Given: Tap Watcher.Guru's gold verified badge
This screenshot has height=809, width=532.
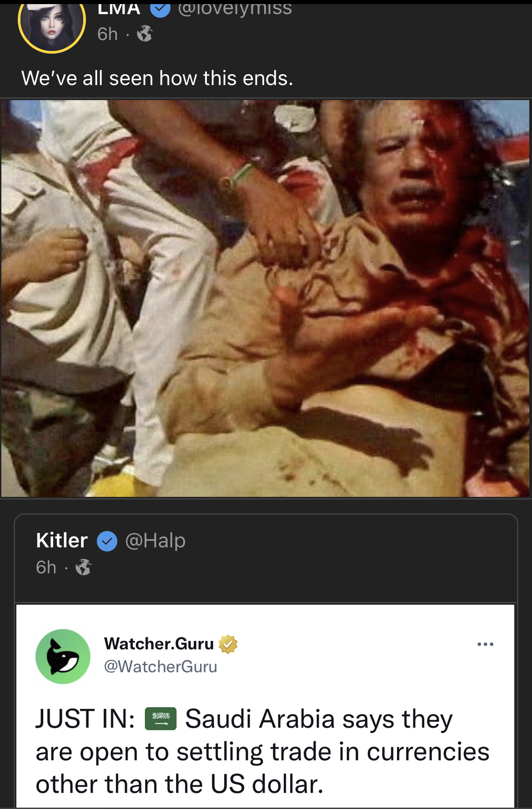Looking at the screenshot, I should 228,644.
